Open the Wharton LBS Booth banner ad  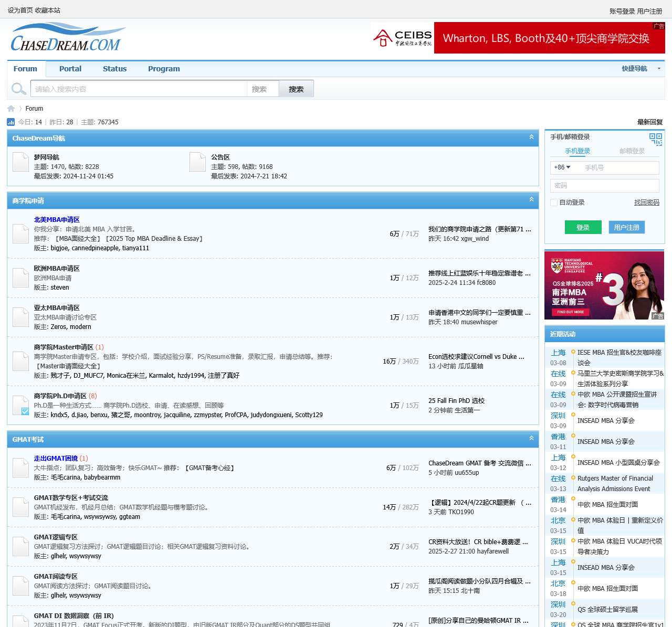(x=550, y=38)
